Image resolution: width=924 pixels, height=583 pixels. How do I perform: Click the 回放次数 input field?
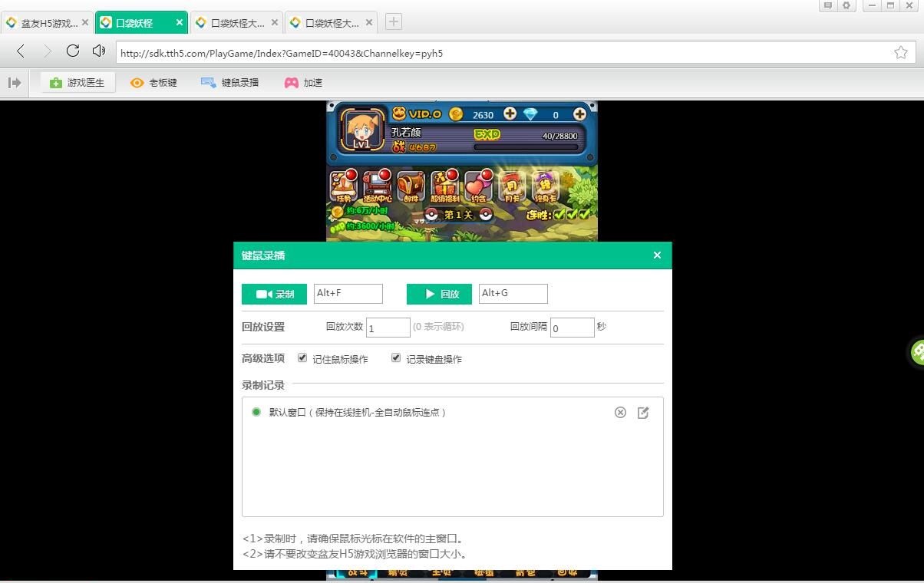pos(388,326)
